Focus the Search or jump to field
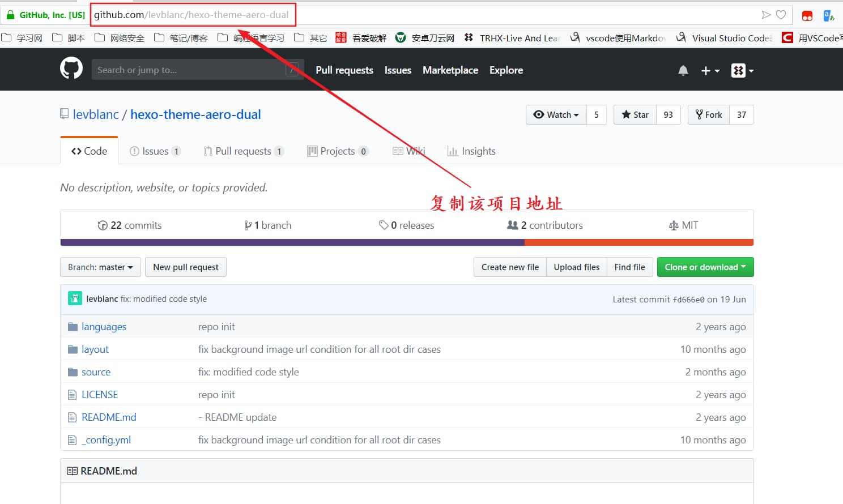The height and width of the screenshot is (504, 843). coord(198,70)
